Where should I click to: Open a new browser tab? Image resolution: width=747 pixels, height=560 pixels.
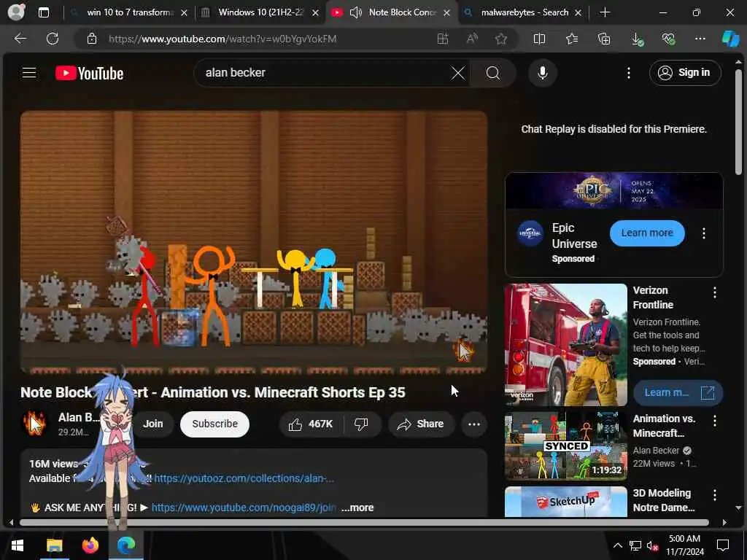click(x=605, y=12)
